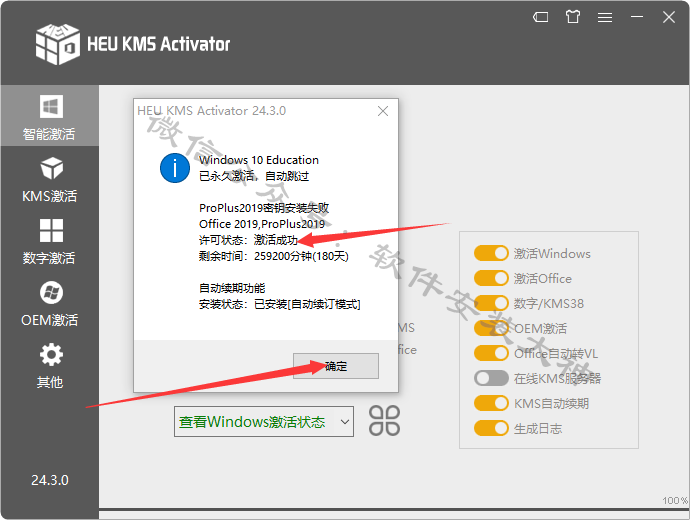Toggle the 激活Office switch
Image resolution: width=690 pixels, height=520 pixels.
click(491, 278)
